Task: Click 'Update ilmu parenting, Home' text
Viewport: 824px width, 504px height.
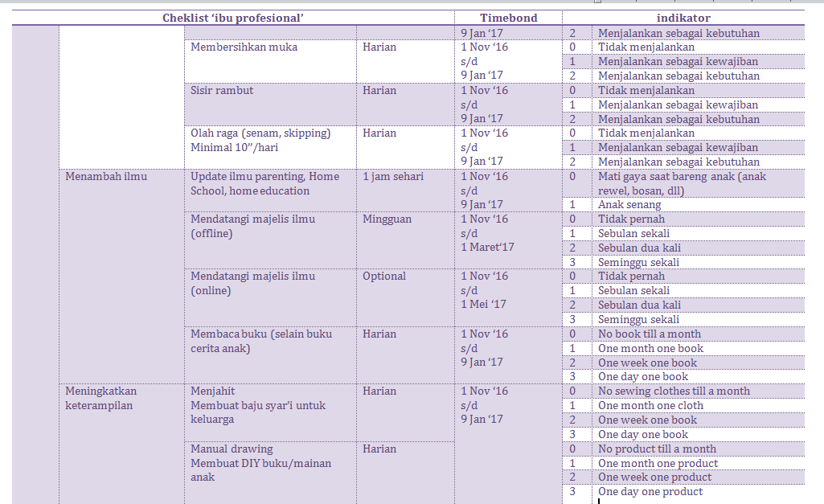Action: pyautogui.click(x=264, y=177)
